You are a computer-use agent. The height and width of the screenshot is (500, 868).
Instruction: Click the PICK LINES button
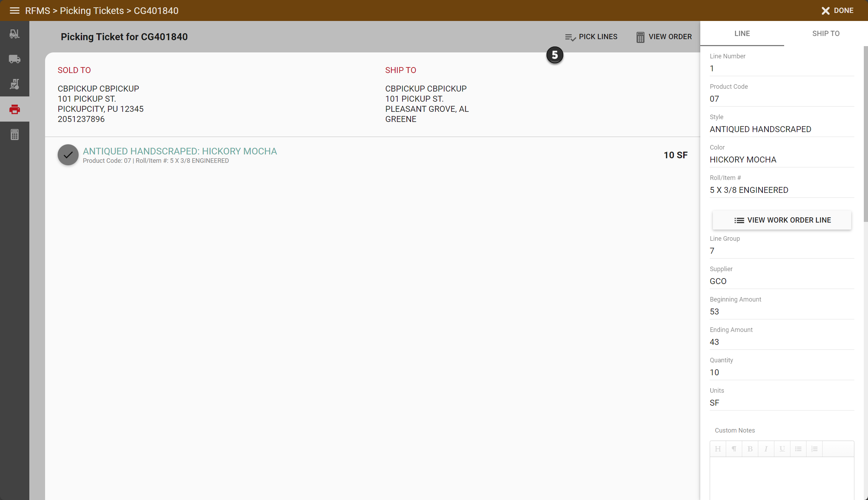591,37
